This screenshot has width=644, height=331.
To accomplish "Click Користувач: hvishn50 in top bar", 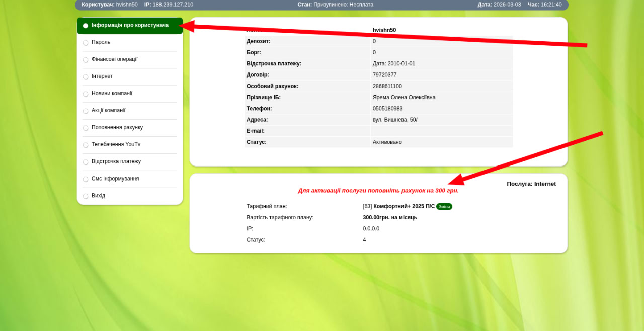I will 110,5.
